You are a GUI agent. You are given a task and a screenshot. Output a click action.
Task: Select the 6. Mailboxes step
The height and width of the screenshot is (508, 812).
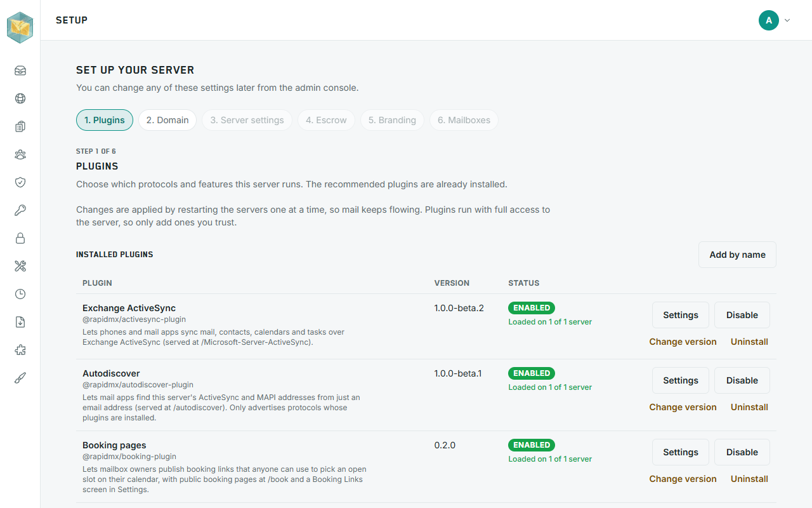pyautogui.click(x=464, y=120)
